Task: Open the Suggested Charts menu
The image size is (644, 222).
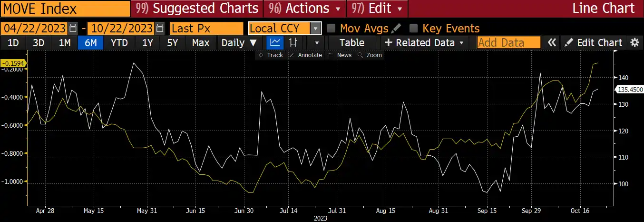Action: point(197,8)
